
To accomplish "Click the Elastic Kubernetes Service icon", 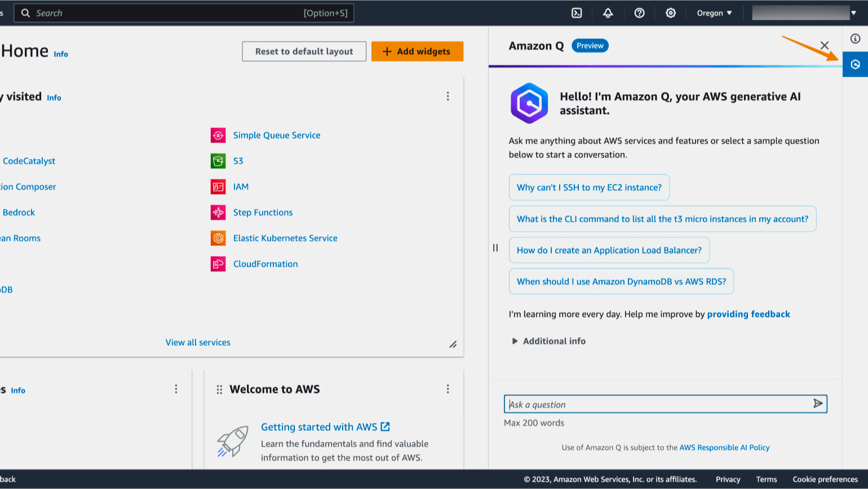I will pyautogui.click(x=218, y=238).
